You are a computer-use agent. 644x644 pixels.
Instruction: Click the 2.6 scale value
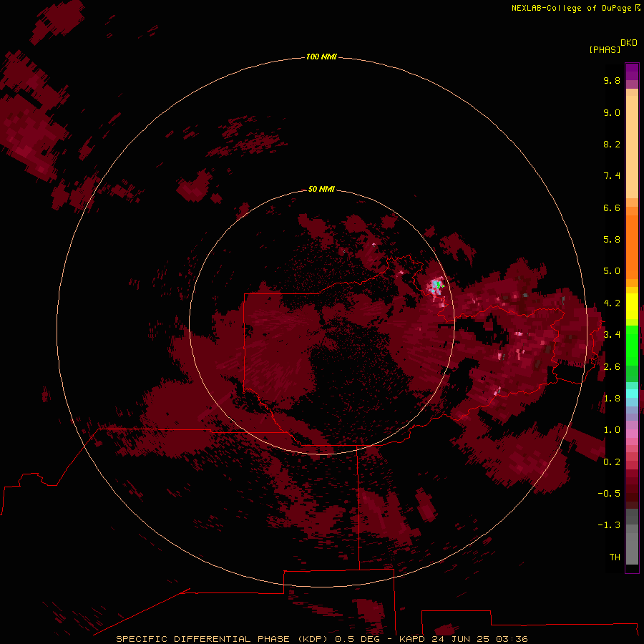[612, 367]
